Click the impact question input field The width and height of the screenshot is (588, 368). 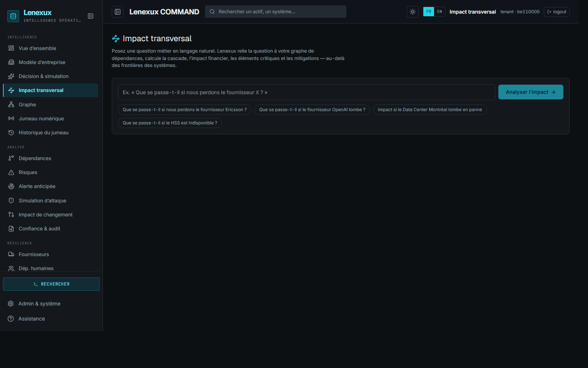coord(306,92)
